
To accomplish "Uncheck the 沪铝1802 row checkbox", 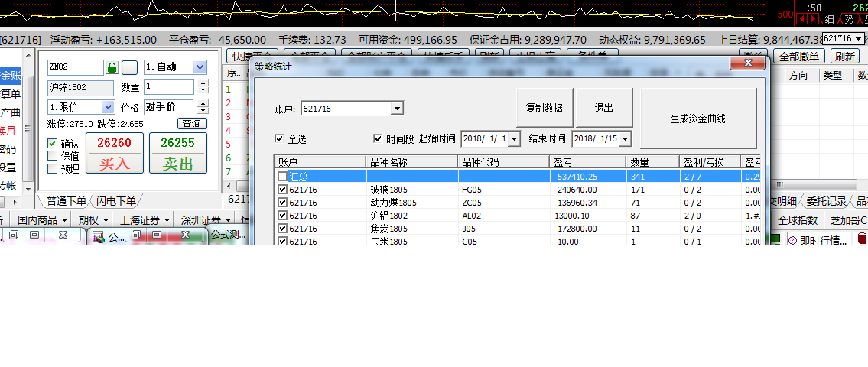I will [282, 216].
